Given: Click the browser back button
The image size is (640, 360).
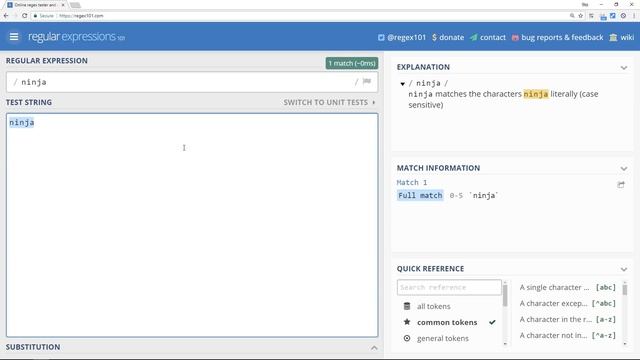Looking at the screenshot, I should coord(6,16).
